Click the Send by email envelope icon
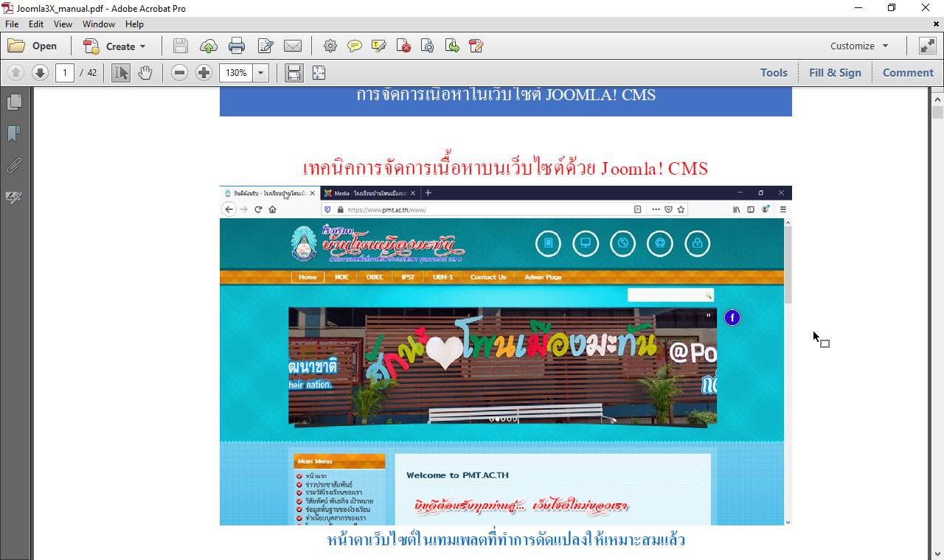944x560 pixels. [293, 46]
